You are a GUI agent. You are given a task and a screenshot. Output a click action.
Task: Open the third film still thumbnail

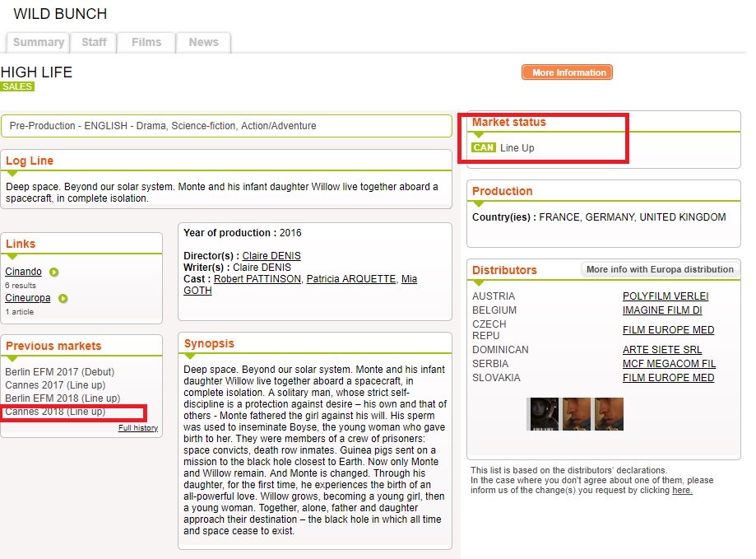tap(609, 414)
